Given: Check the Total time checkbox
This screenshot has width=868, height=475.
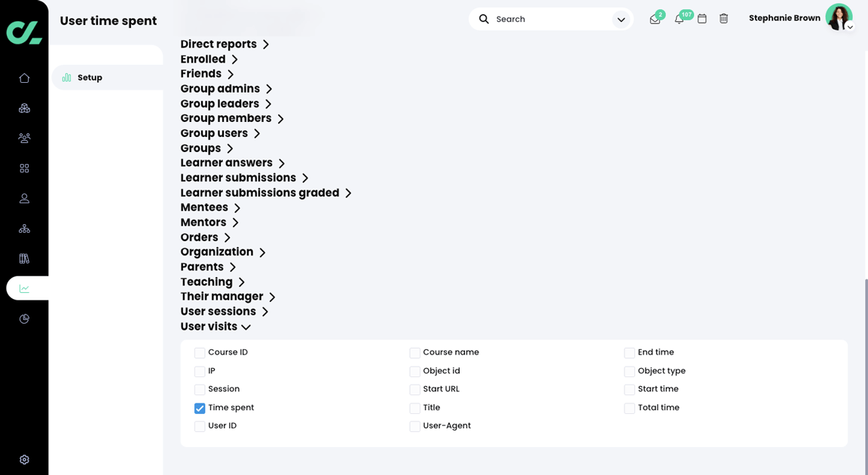Looking at the screenshot, I should [x=629, y=408].
